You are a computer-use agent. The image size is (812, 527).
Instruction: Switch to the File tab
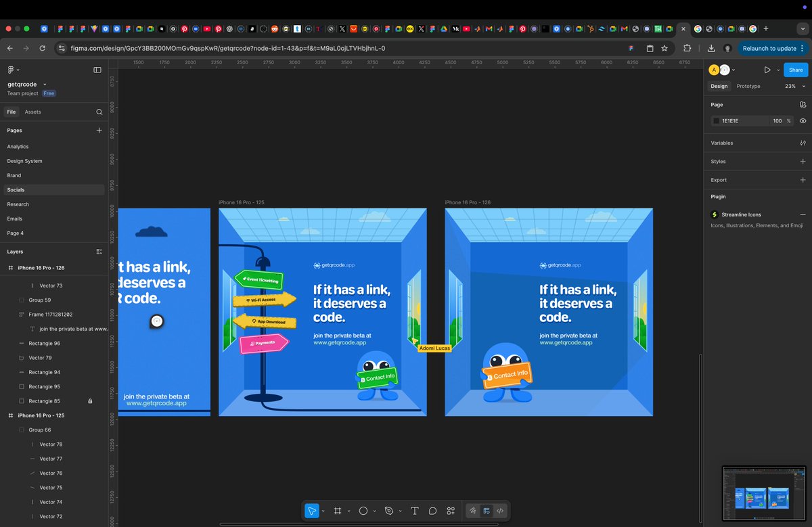(x=12, y=112)
